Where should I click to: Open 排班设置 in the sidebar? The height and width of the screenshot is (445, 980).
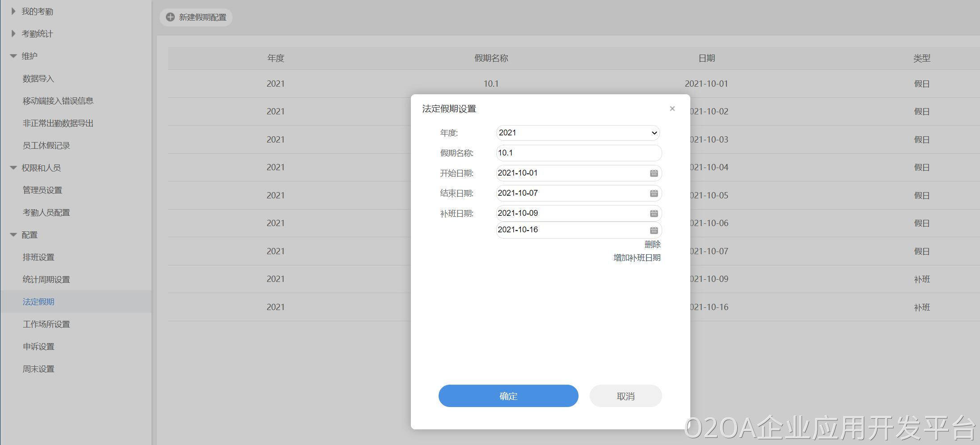click(x=38, y=257)
